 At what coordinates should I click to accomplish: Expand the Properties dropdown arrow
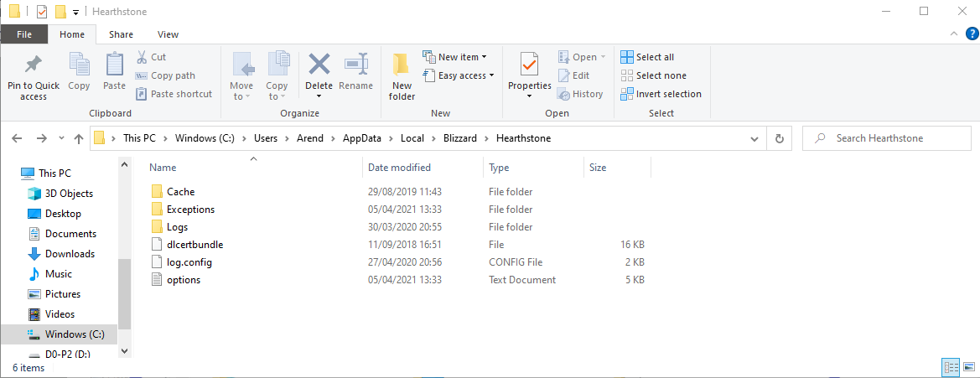[x=529, y=96]
